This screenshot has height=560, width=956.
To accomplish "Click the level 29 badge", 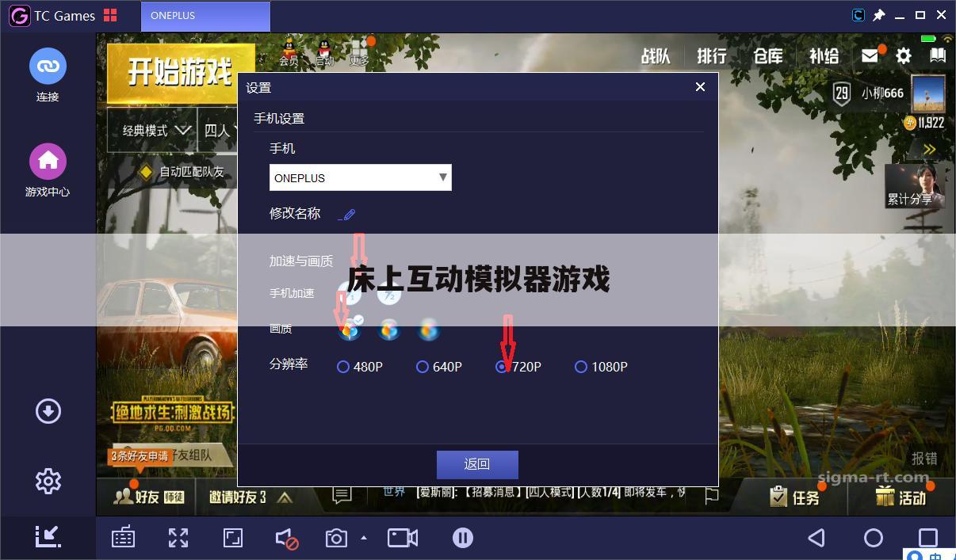I will (842, 93).
